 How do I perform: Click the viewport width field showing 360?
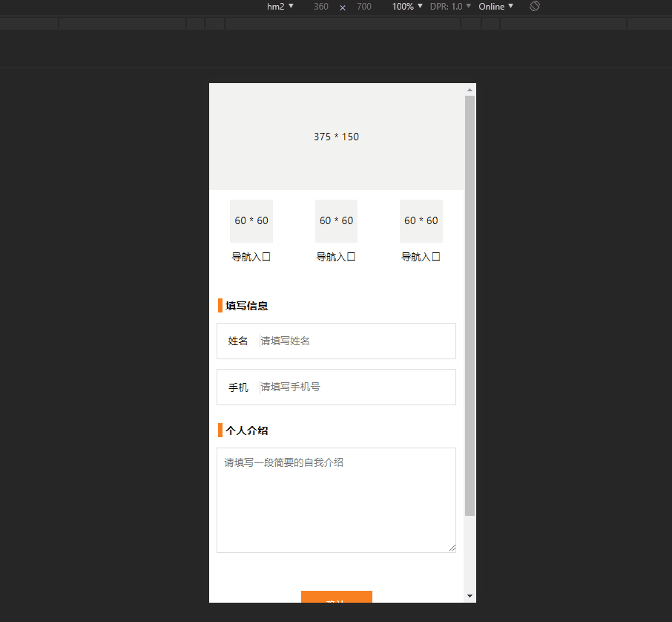[321, 7]
